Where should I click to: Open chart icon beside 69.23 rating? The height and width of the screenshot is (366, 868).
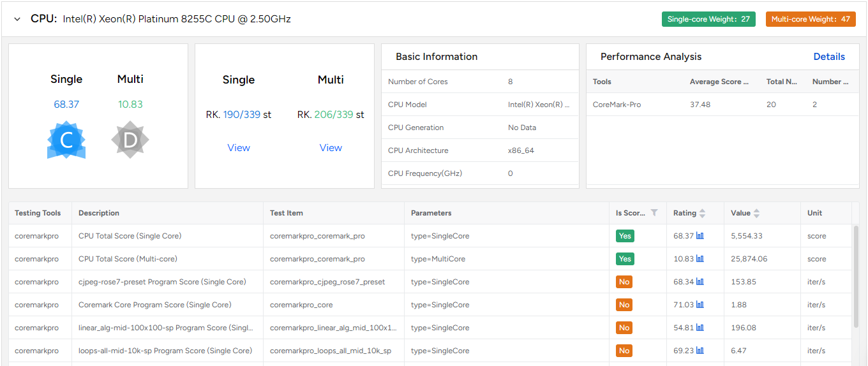click(x=700, y=351)
